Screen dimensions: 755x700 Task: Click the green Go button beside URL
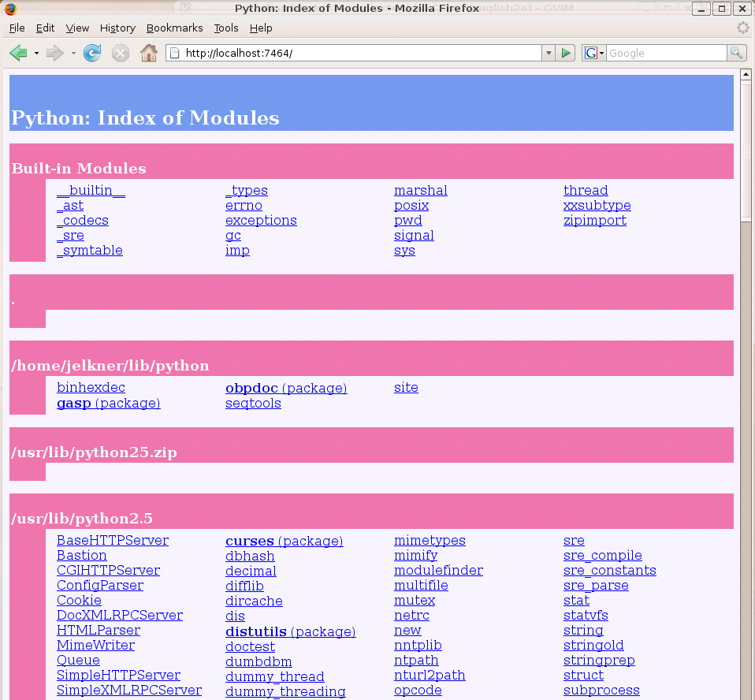(565, 53)
